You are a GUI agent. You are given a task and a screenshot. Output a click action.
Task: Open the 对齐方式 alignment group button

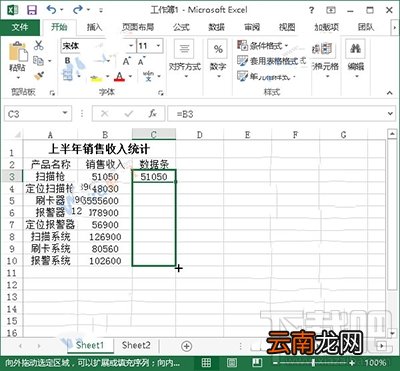click(184, 58)
